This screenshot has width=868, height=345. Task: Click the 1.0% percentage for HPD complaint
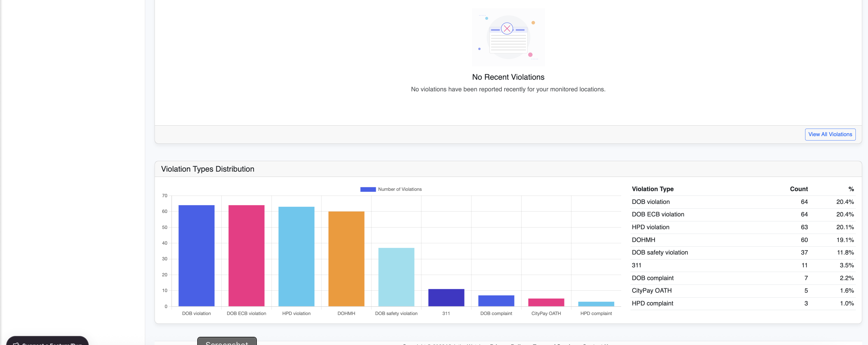point(846,303)
